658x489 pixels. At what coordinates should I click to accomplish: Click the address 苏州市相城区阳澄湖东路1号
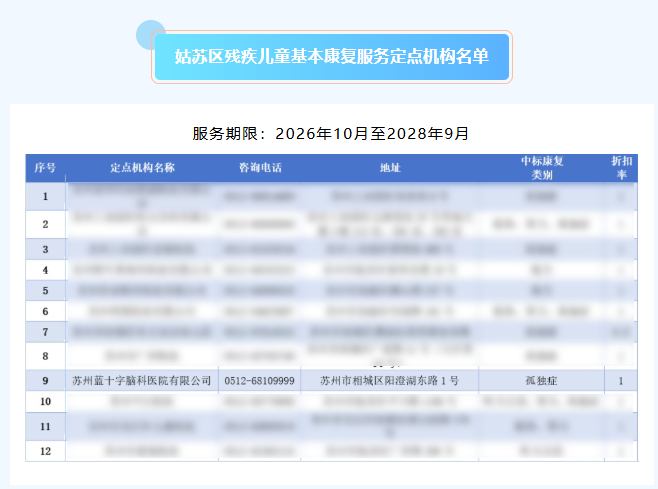click(390, 381)
